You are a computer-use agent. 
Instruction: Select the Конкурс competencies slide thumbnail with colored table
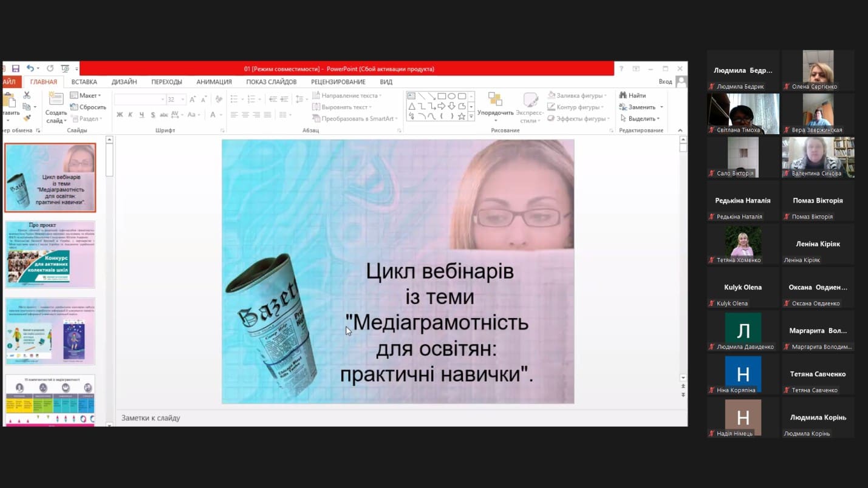tap(50, 400)
